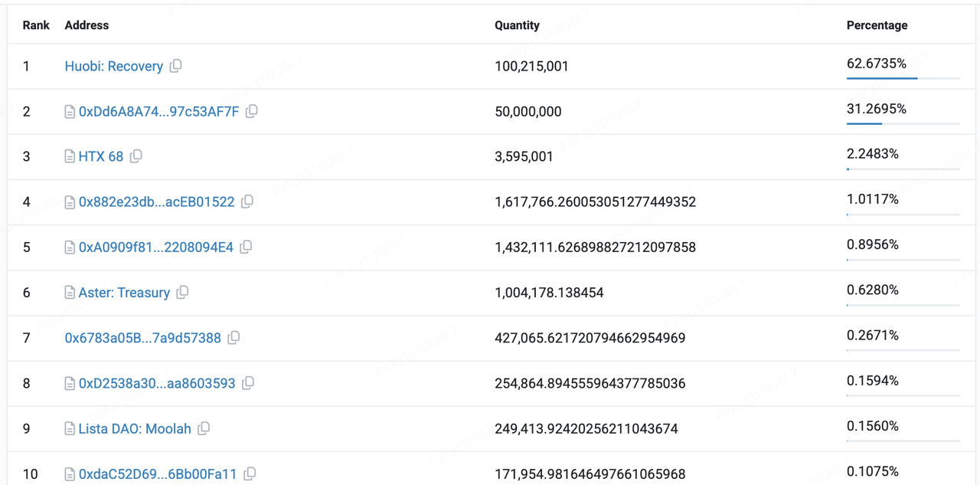Copy address 0xDd6A8A74...97c53AF7F
980x485 pixels.
pyautogui.click(x=252, y=111)
